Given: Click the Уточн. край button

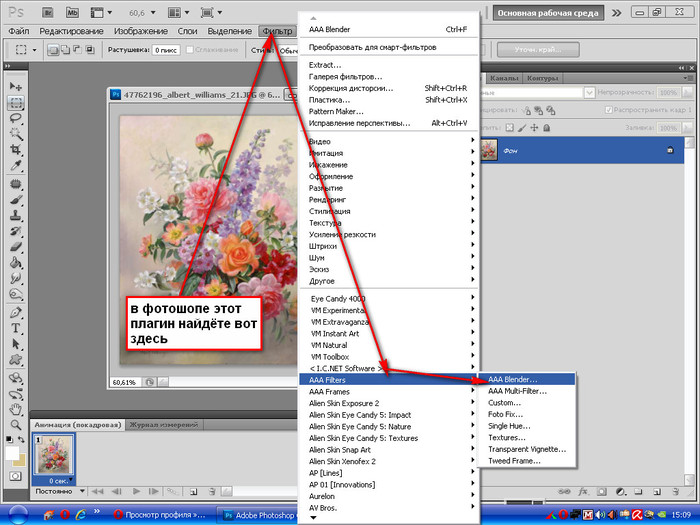Looking at the screenshot, I should (538, 50).
